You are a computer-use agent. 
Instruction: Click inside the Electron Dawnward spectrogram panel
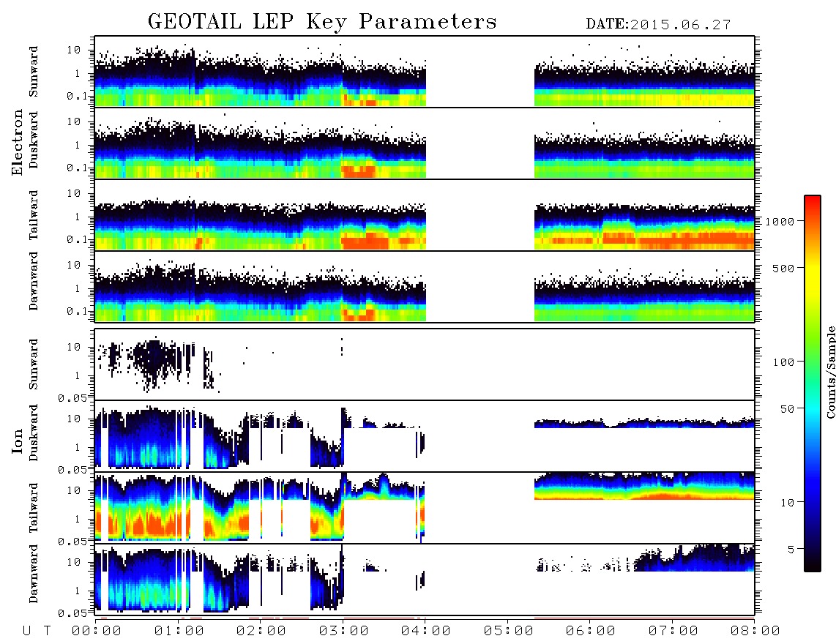425,286
